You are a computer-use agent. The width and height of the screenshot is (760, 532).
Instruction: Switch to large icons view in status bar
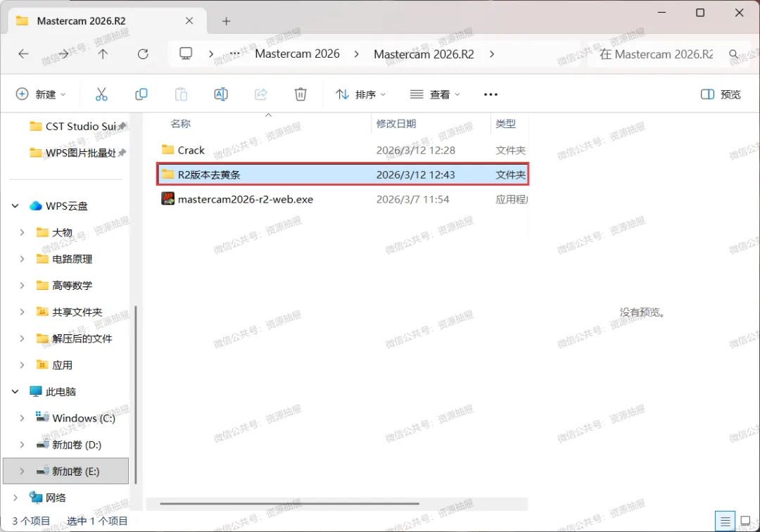coord(745,521)
